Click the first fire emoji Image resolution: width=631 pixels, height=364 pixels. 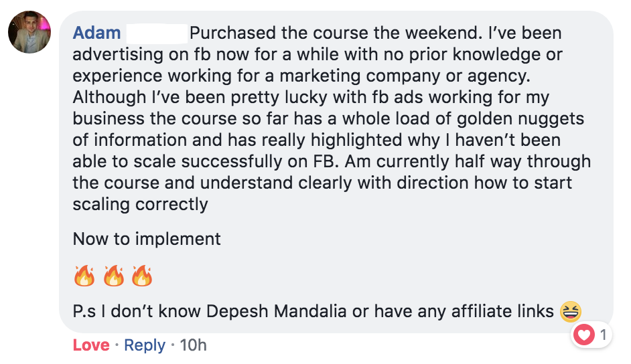coord(84,276)
